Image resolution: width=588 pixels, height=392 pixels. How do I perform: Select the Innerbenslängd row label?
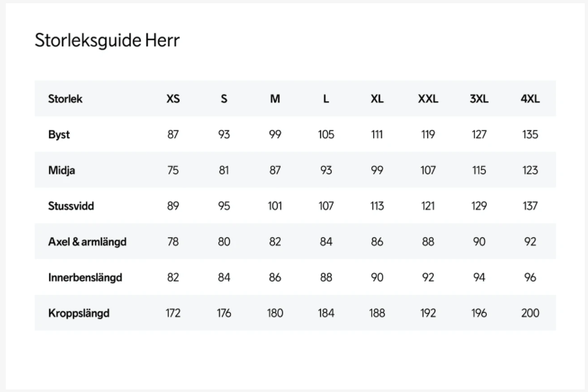(x=85, y=278)
